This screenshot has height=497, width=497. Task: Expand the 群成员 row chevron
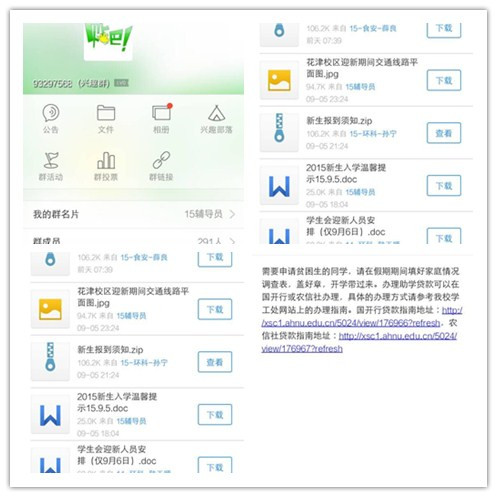(232, 241)
